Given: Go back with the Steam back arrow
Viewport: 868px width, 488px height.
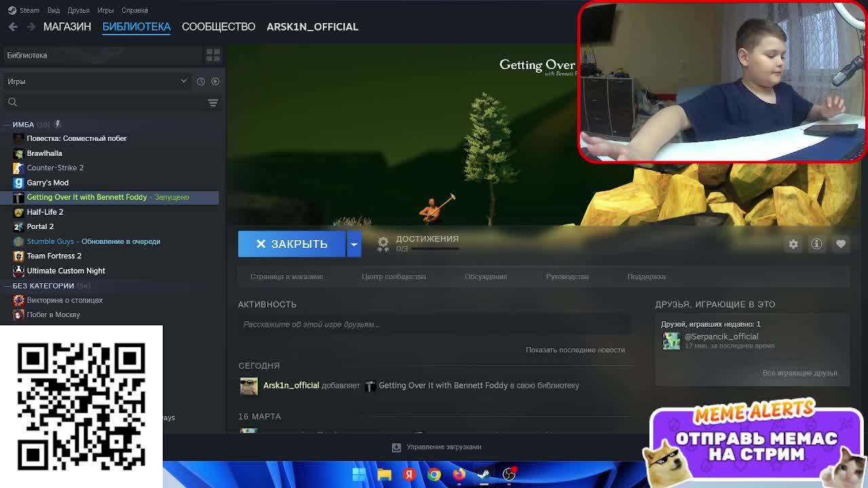Looking at the screenshot, I should coord(13,26).
